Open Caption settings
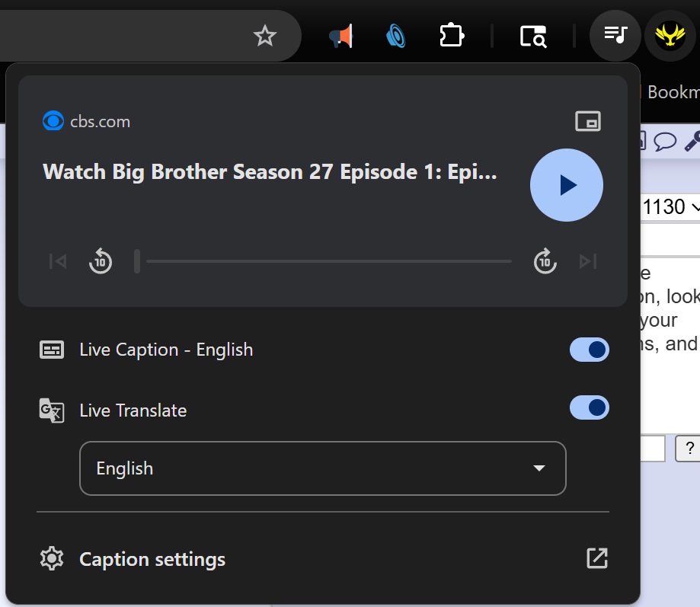Viewport: 700px width, 607px height. click(x=152, y=559)
